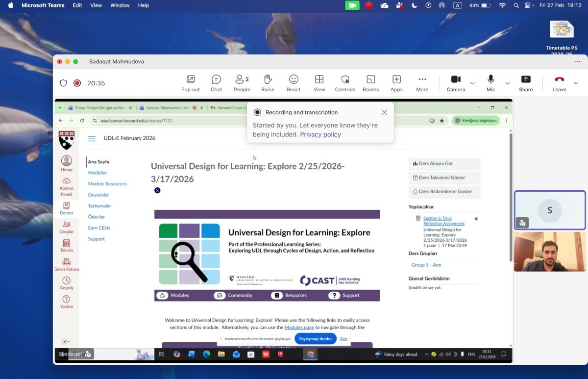This screenshot has height=379, width=588.
Task: Raise your hand in the meeting
Action: coord(268,83)
